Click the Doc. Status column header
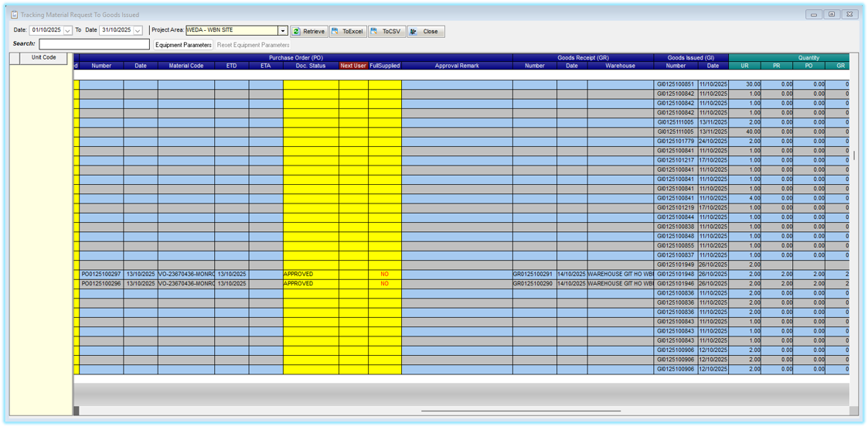Viewport: 868px width, 427px height. (311, 65)
